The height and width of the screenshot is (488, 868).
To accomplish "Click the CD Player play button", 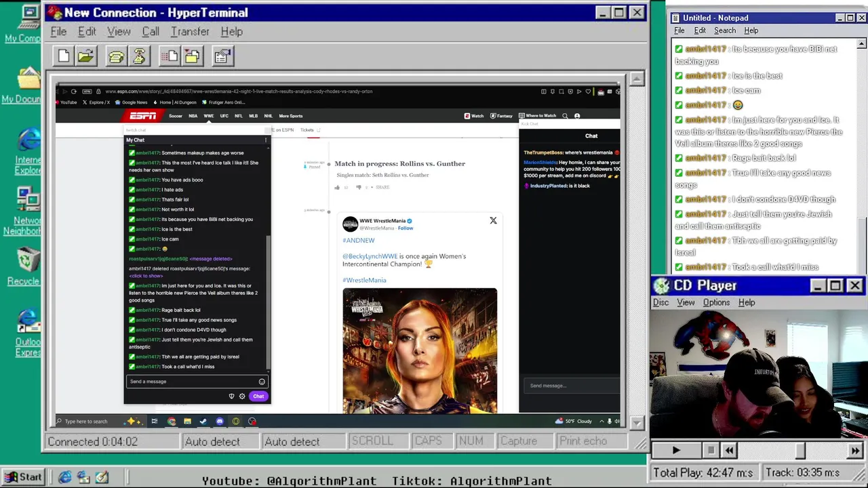I will [x=675, y=450].
